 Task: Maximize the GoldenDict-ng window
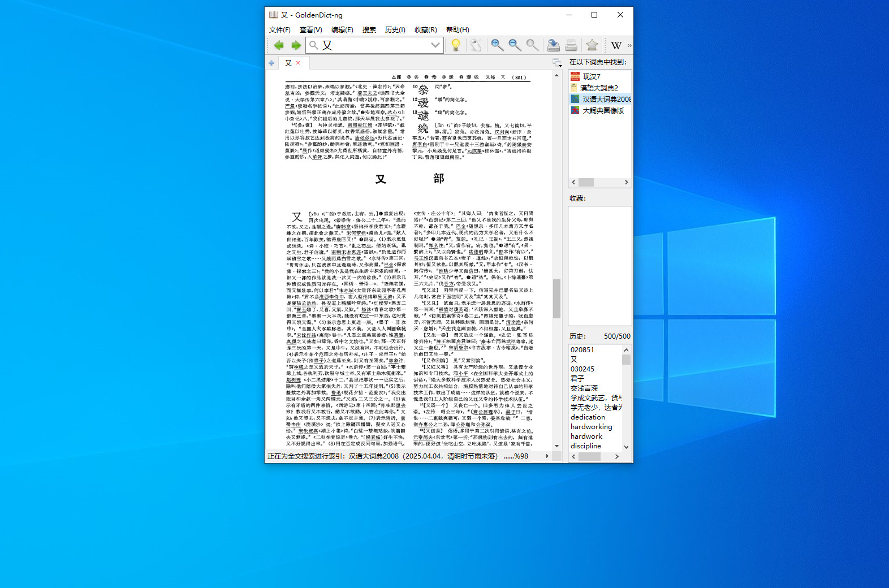pos(594,15)
